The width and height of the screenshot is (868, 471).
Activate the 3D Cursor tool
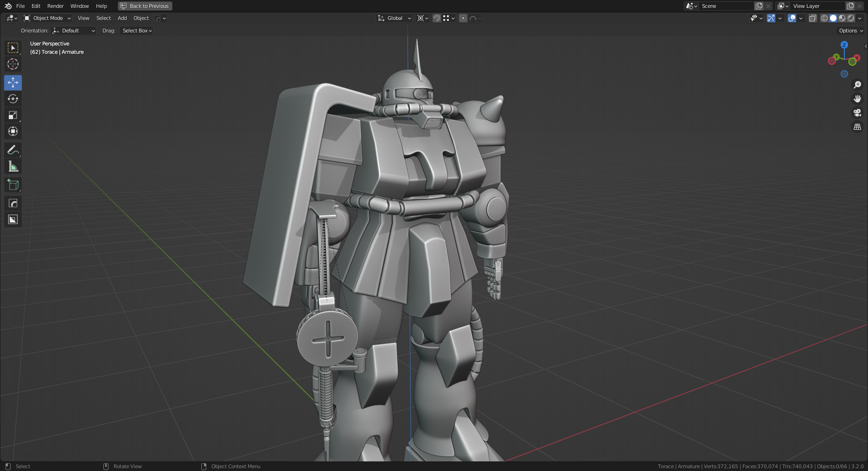pos(13,64)
